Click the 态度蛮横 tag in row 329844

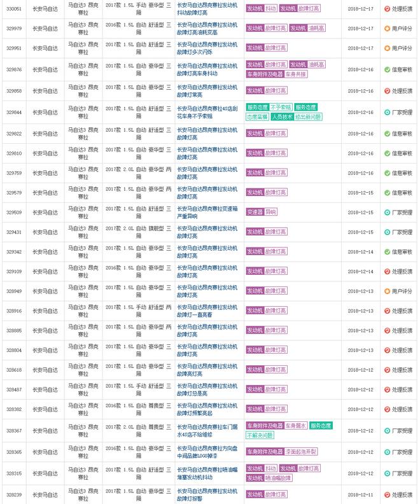[x=257, y=117]
